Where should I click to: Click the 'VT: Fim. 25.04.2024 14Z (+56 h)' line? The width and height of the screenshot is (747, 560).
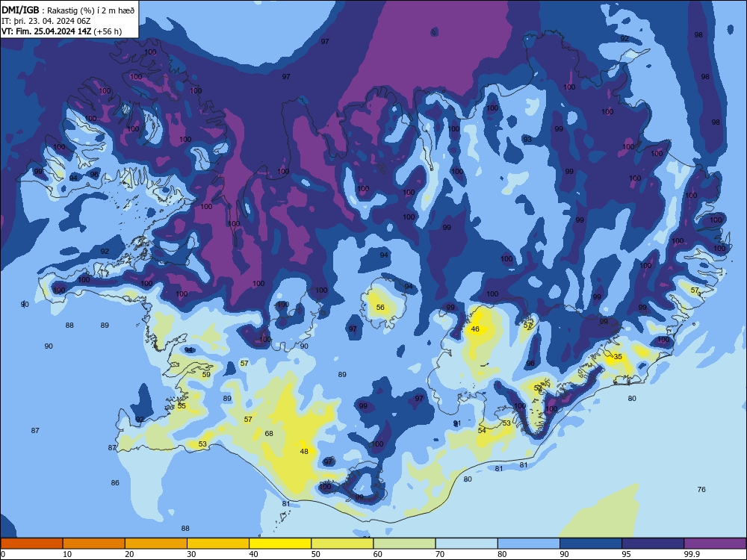pos(61,31)
